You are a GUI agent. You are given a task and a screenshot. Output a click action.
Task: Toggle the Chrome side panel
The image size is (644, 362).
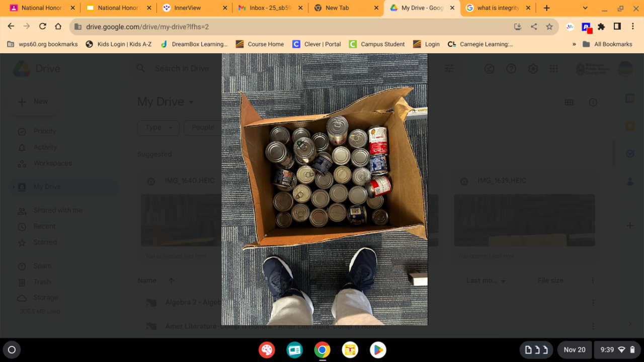click(617, 27)
